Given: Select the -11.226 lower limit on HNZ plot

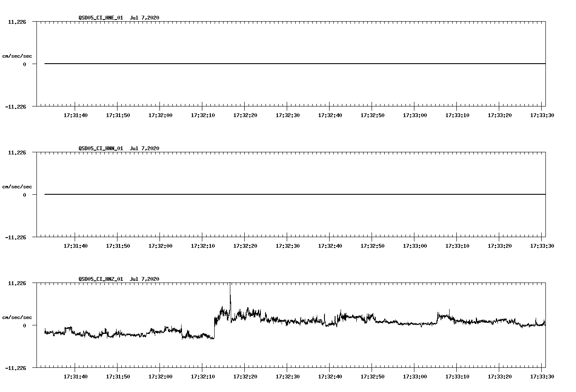Looking at the screenshot, I should pos(16,368).
